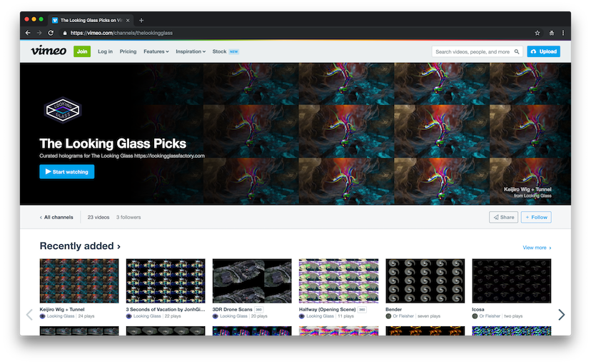Click the 360 badge next to 3DR Drone Scans
This screenshot has height=364, width=591.
(x=258, y=310)
